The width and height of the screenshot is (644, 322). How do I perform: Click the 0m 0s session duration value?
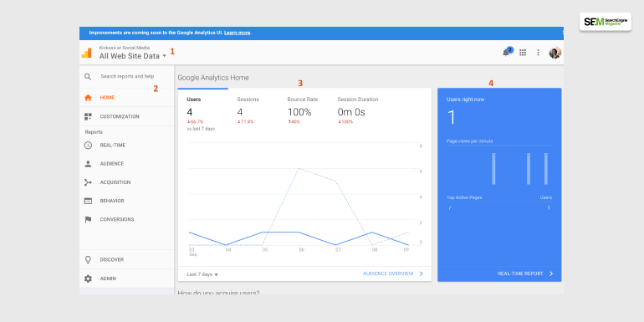(x=351, y=112)
